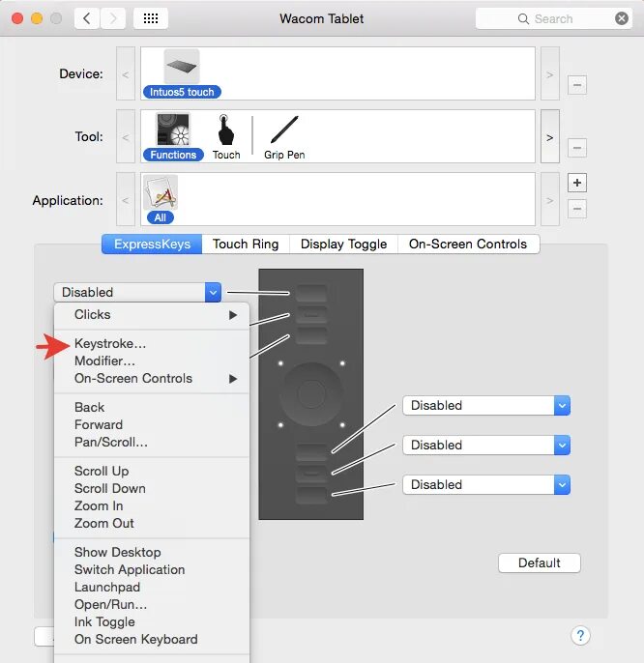Click the Default button
The width and height of the screenshot is (644, 663).
point(539,562)
